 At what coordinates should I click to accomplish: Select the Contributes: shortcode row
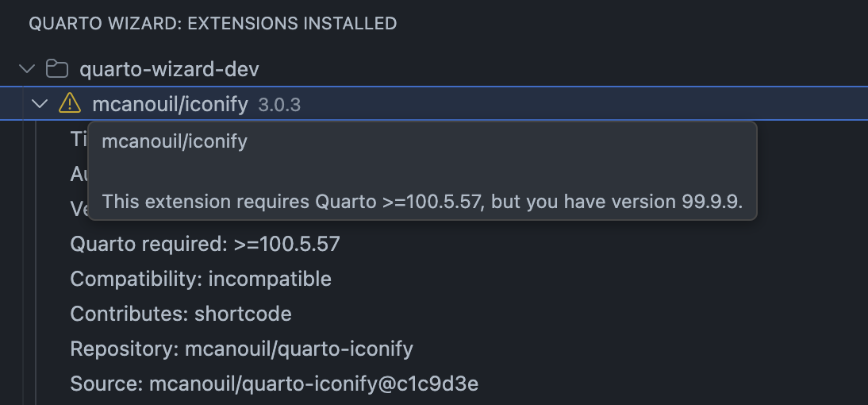point(181,314)
